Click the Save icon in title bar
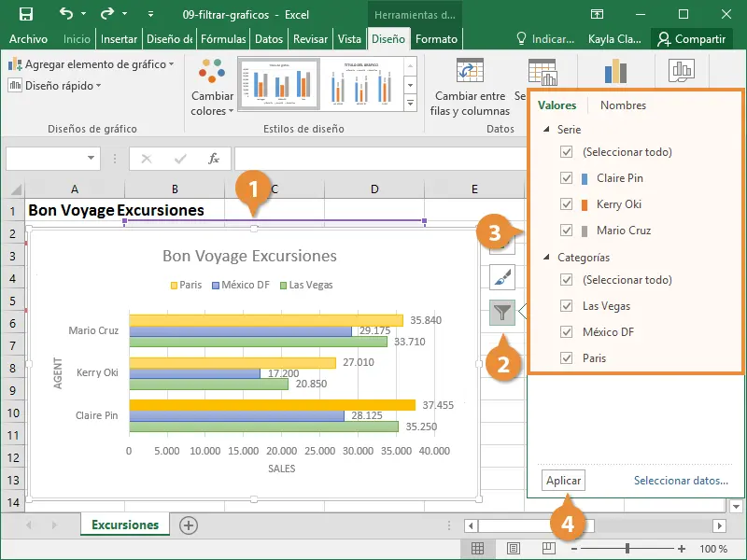 tap(25, 14)
